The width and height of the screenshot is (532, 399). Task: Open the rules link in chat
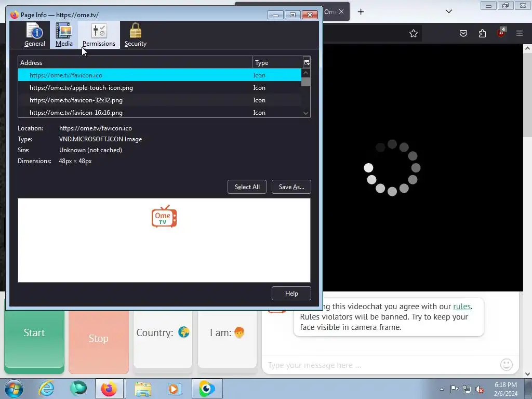462,307
